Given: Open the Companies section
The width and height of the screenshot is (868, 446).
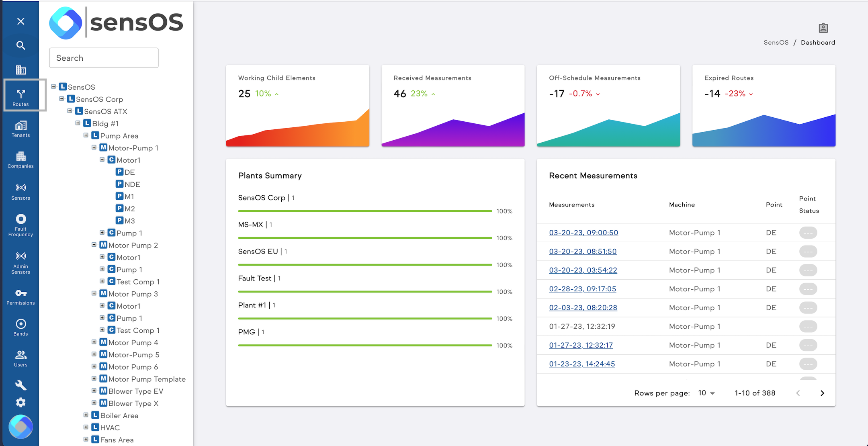Looking at the screenshot, I should 21,160.
